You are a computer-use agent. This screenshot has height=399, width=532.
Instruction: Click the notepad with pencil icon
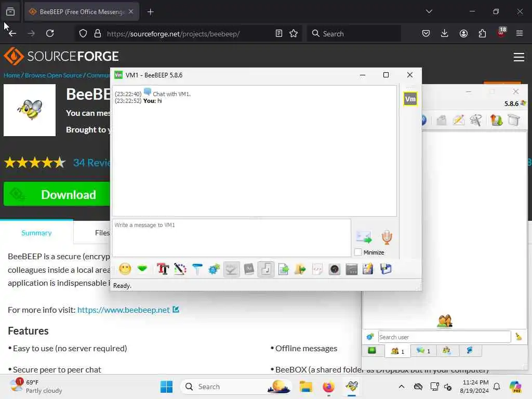[368, 269]
